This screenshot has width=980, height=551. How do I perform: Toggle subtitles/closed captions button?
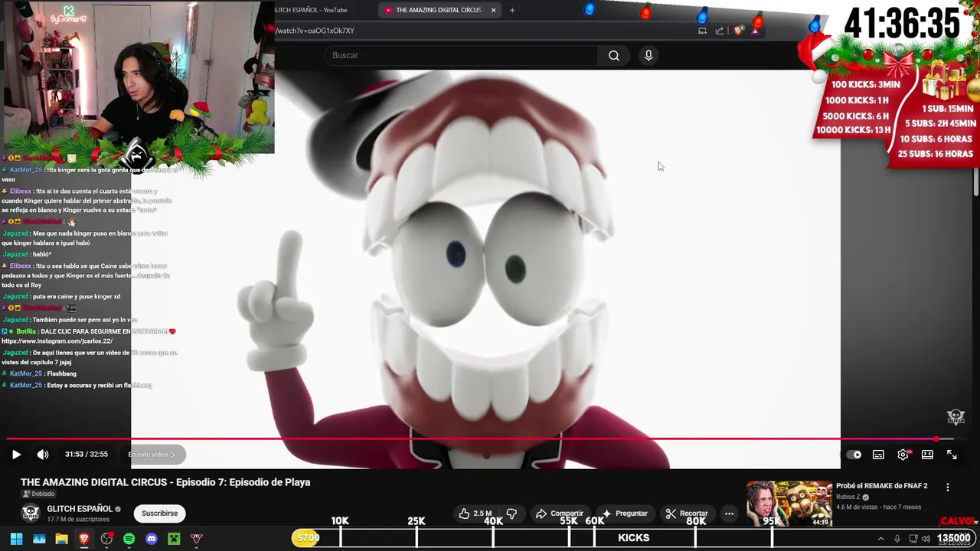click(x=878, y=455)
